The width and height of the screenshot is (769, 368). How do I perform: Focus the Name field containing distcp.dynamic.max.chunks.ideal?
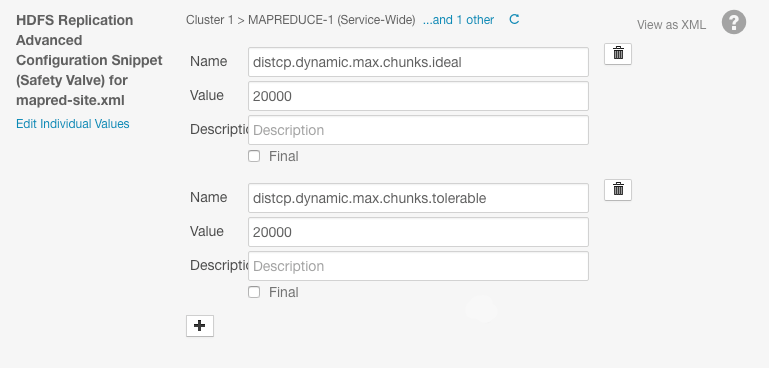(418, 62)
